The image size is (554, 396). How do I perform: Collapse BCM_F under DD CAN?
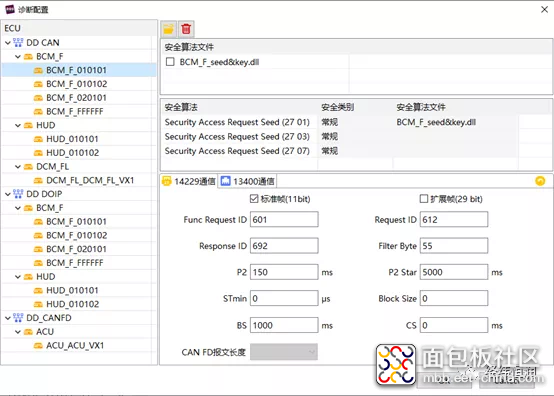tap(18, 57)
